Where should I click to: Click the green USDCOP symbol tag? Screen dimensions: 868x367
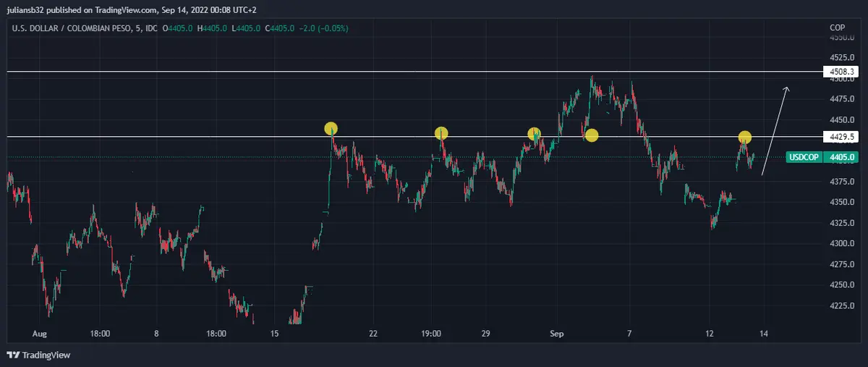click(x=804, y=157)
